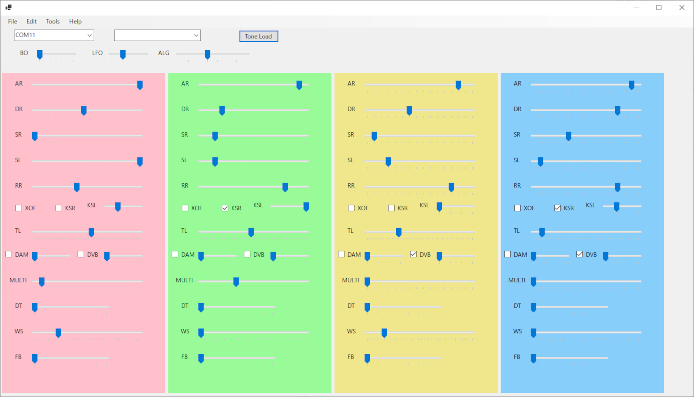The image size is (694, 397).
Task: Click the KSL slider handle in pink panel
Action: (118, 207)
